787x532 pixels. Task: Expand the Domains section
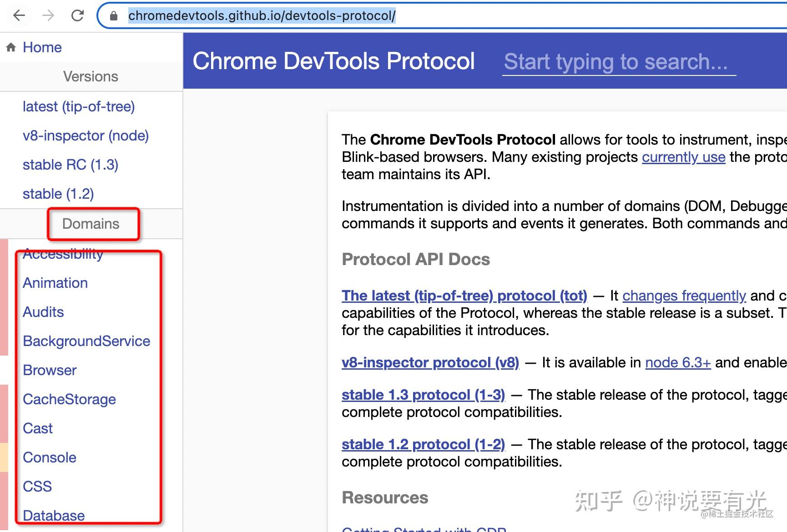91,224
